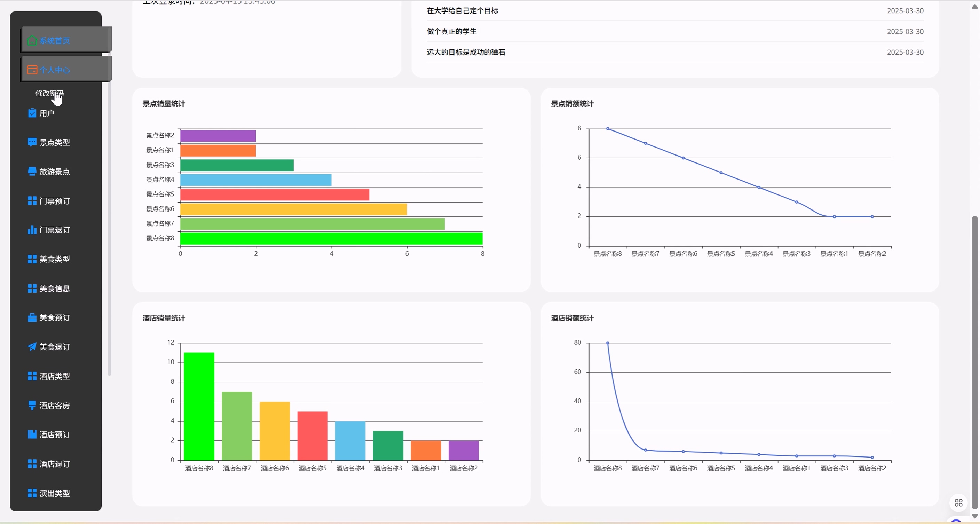The height and width of the screenshot is (524, 980).
Task: Click the clipboard icon next to 用户
Action: [x=32, y=113]
